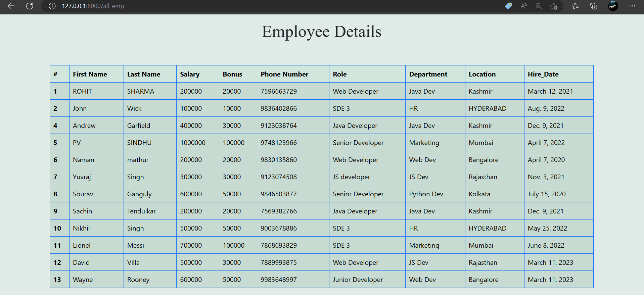The image size is (644, 295).
Task: Click phone number 7596663729
Action: click(x=279, y=91)
